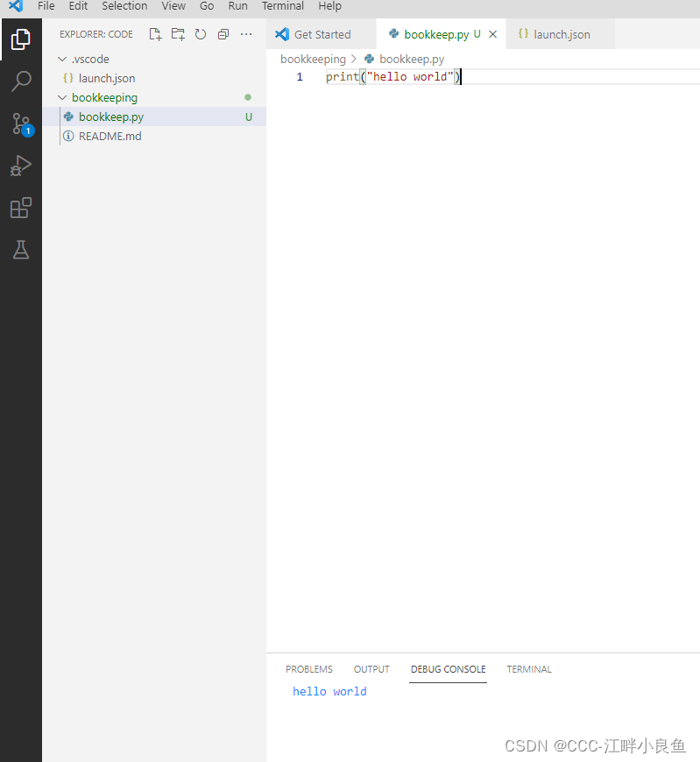Collapse the .vscode folder chevron
The image size is (700, 762).
coord(62,60)
